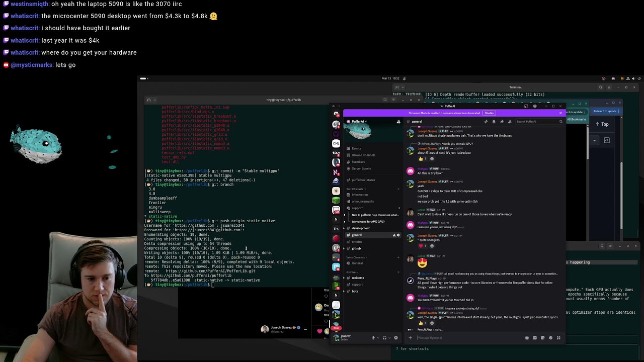The width and height of the screenshot is (644, 362).
Task: Toggle headphone deafen in Discord user panel
Action: coord(384,338)
